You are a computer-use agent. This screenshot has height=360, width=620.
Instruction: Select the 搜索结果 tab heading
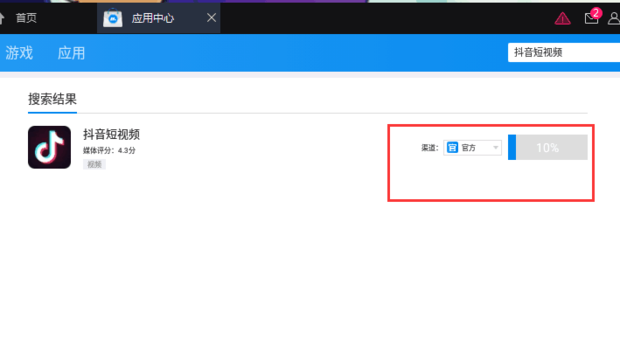(52, 99)
